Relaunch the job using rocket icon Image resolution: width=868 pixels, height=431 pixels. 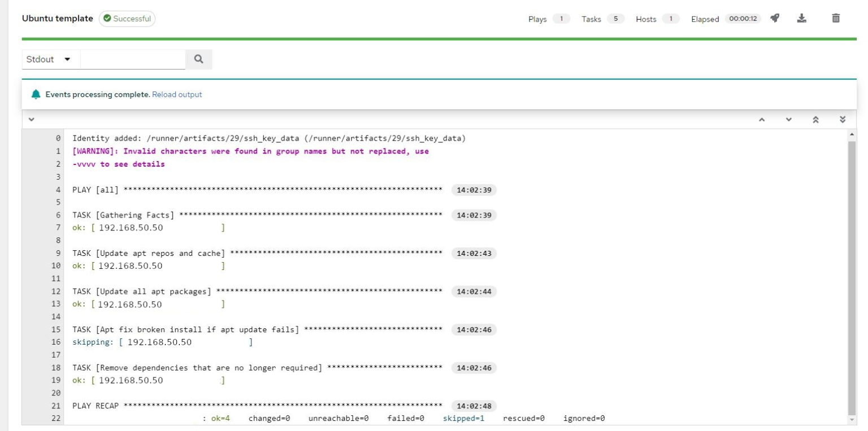[x=775, y=18]
